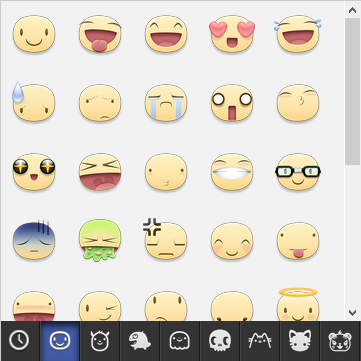Click the vertical scrollbar thumb
This screenshot has width=361, height=361.
coord(352,91)
